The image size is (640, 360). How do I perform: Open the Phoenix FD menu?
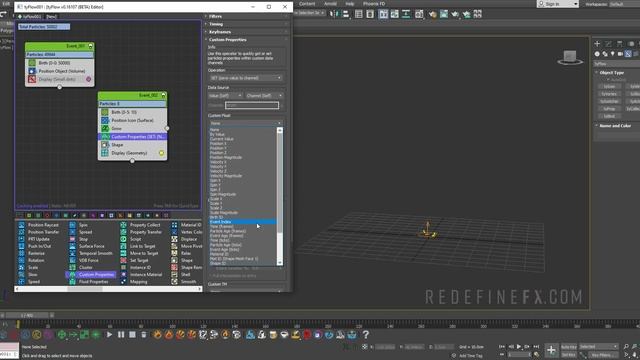(x=374, y=4)
